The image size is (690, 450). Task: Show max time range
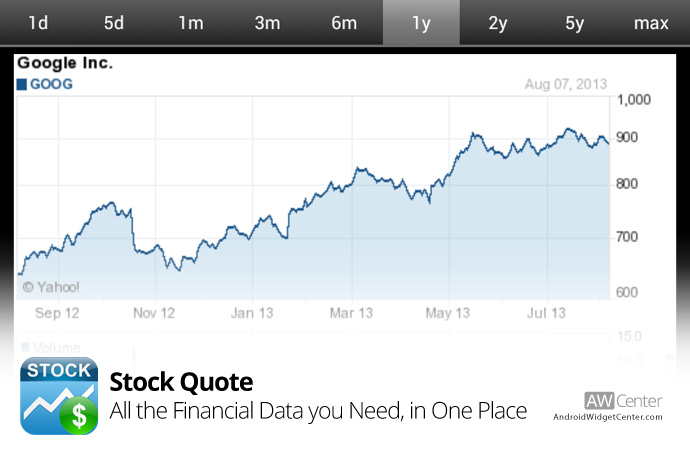(651, 23)
